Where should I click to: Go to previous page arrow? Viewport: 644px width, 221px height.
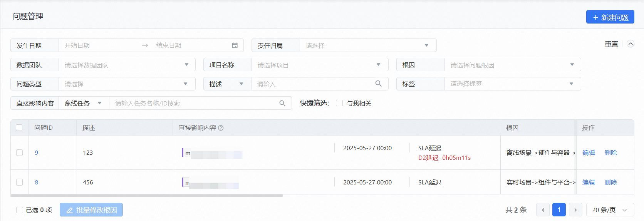pos(543,210)
